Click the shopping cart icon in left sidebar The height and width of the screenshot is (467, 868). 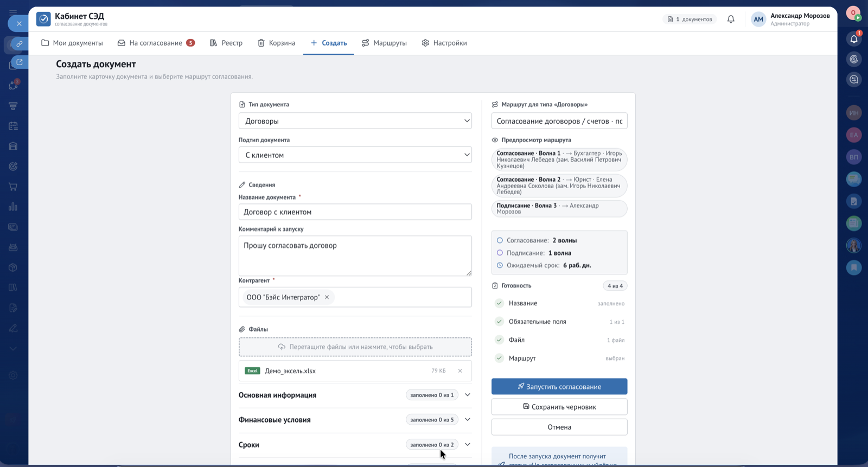point(13,187)
